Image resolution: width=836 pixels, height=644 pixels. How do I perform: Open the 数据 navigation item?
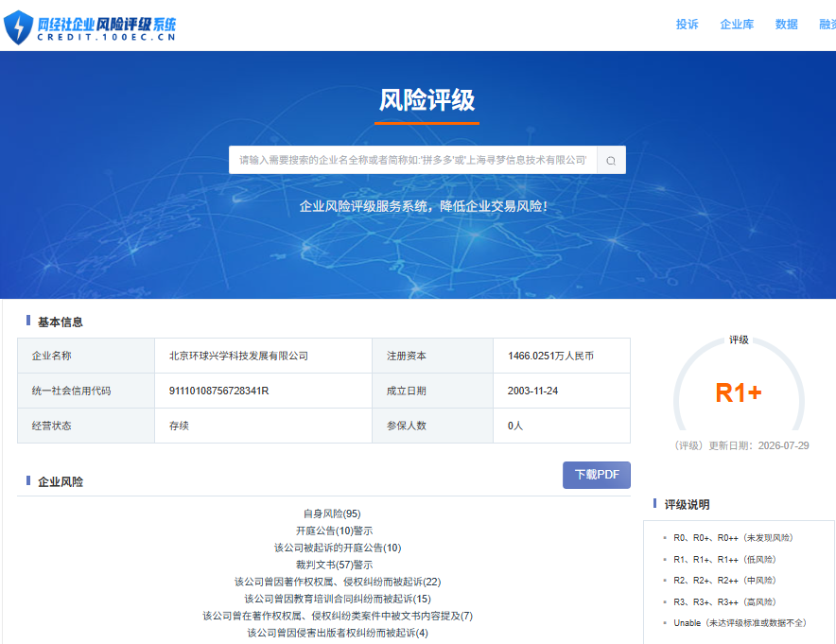pyautogui.click(x=787, y=25)
